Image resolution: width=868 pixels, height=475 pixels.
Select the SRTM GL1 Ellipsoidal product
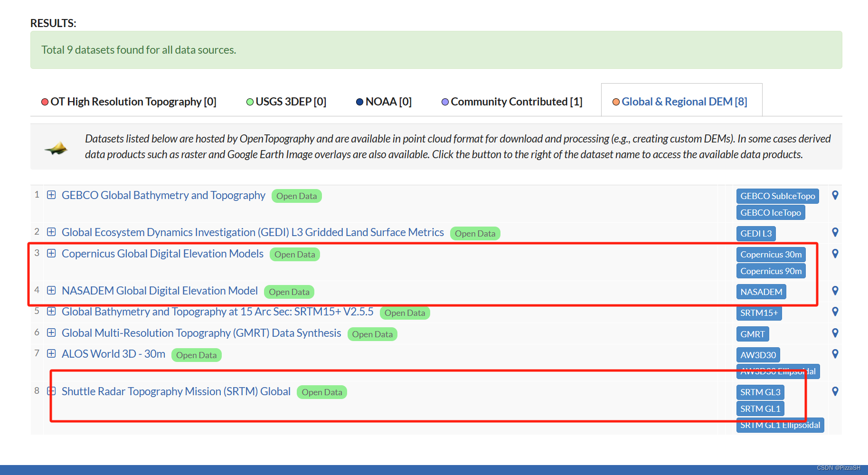pos(780,425)
